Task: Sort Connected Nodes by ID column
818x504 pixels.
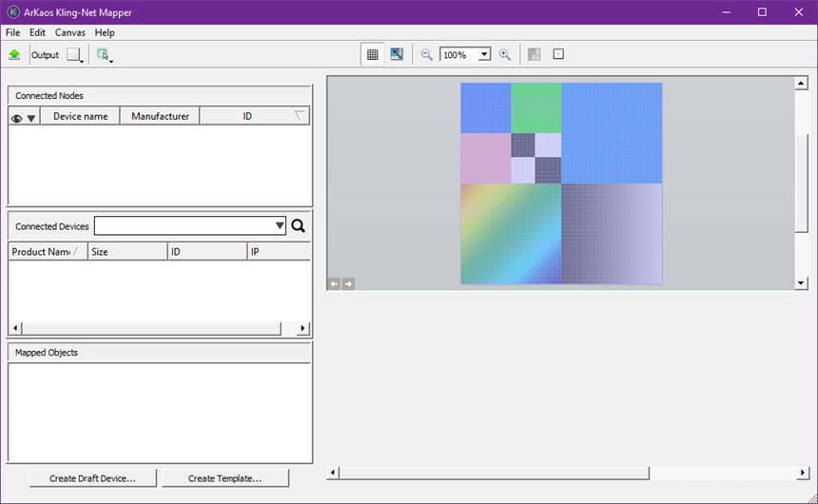Action: point(254,116)
